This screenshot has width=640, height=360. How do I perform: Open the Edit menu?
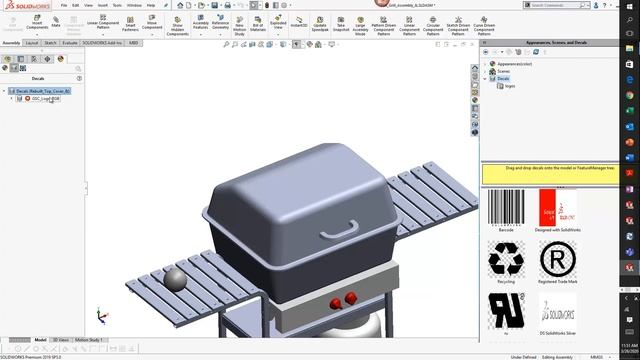(x=76, y=5)
